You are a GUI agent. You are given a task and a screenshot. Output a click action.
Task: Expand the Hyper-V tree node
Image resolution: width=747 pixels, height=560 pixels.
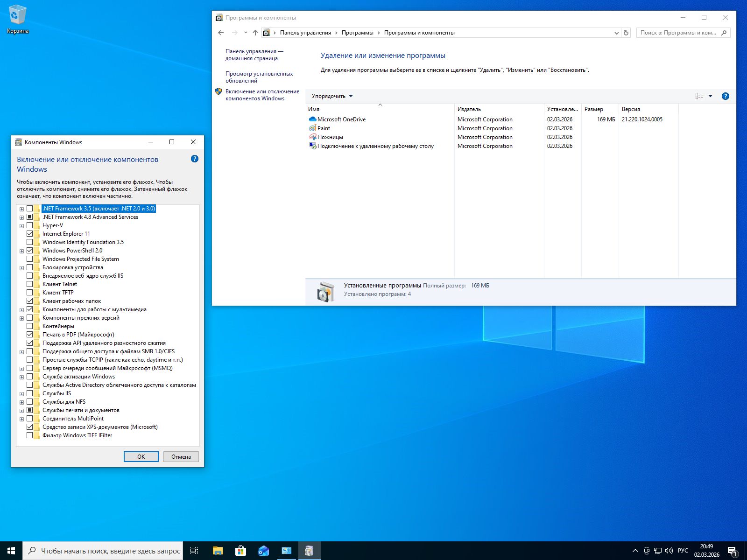[x=21, y=225]
